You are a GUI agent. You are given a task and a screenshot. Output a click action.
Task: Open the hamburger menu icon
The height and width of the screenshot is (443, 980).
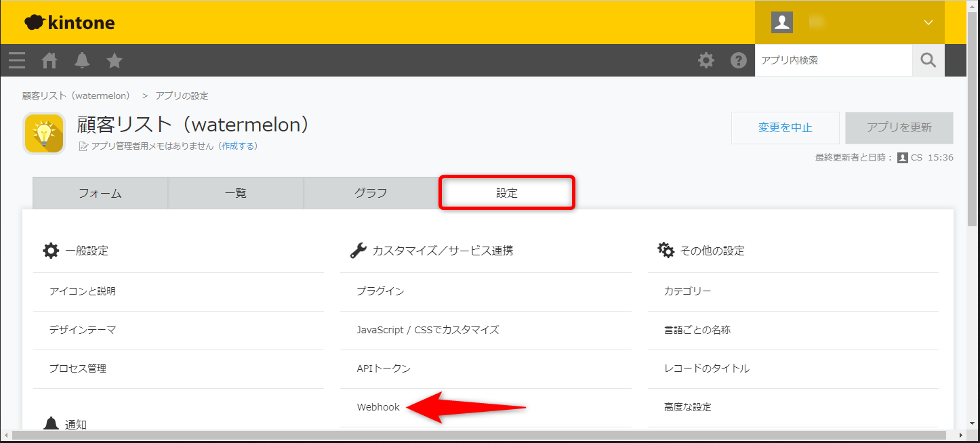pyautogui.click(x=17, y=61)
